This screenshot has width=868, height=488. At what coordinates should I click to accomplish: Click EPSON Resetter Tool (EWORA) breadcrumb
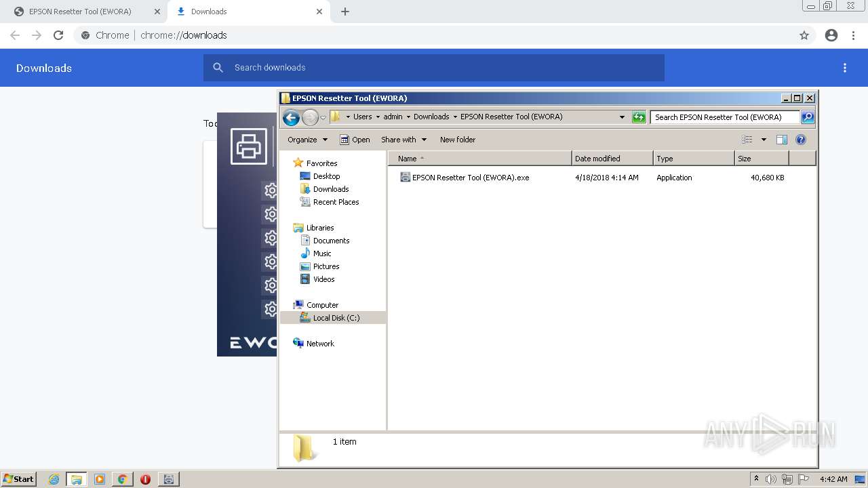(511, 117)
